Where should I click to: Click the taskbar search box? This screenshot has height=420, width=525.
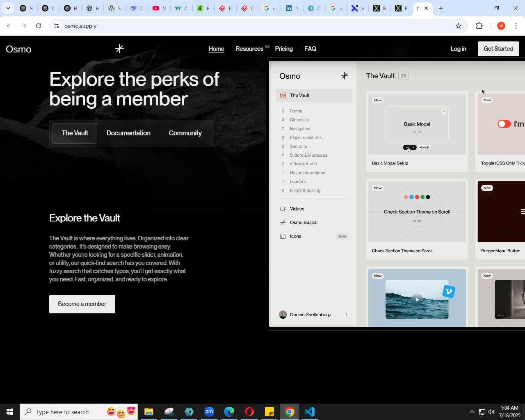point(79,412)
